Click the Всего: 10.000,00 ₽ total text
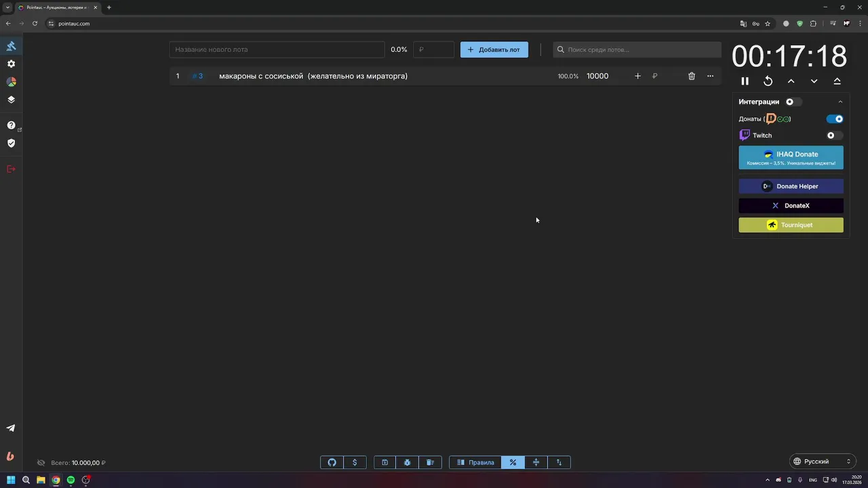Screen dimensions: 868x488 (x=78, y=463)
